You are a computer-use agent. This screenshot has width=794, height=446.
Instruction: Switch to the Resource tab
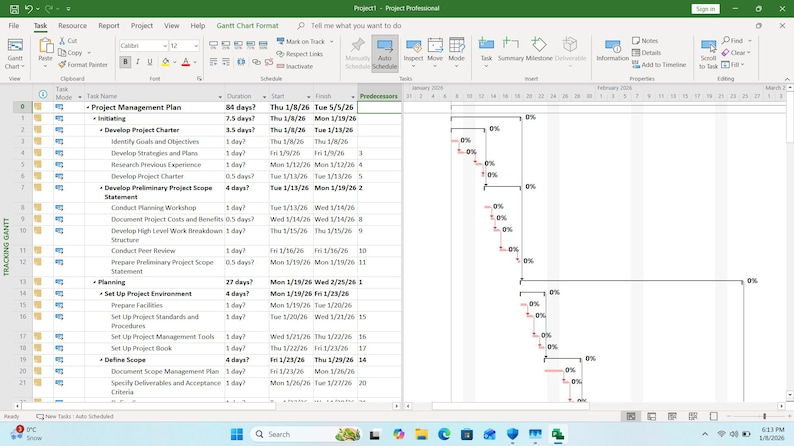point(72,25)
